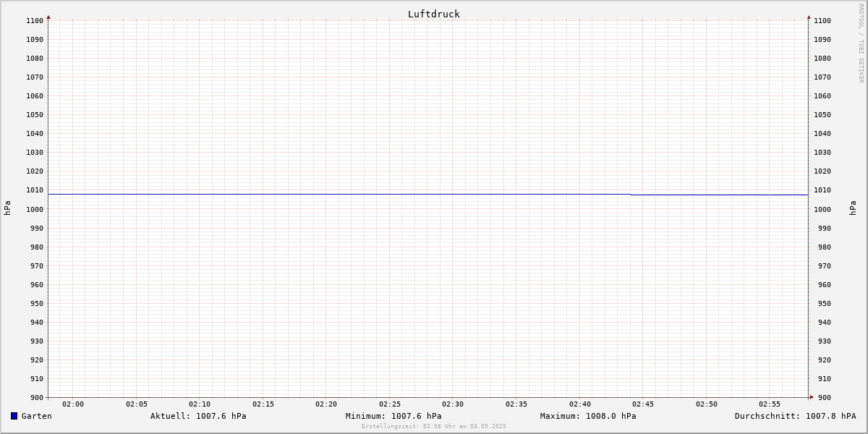Click the 1100 label on left y-axis
Image resolution: width=868 pixels, height=434 pixels.
point(35,21)
